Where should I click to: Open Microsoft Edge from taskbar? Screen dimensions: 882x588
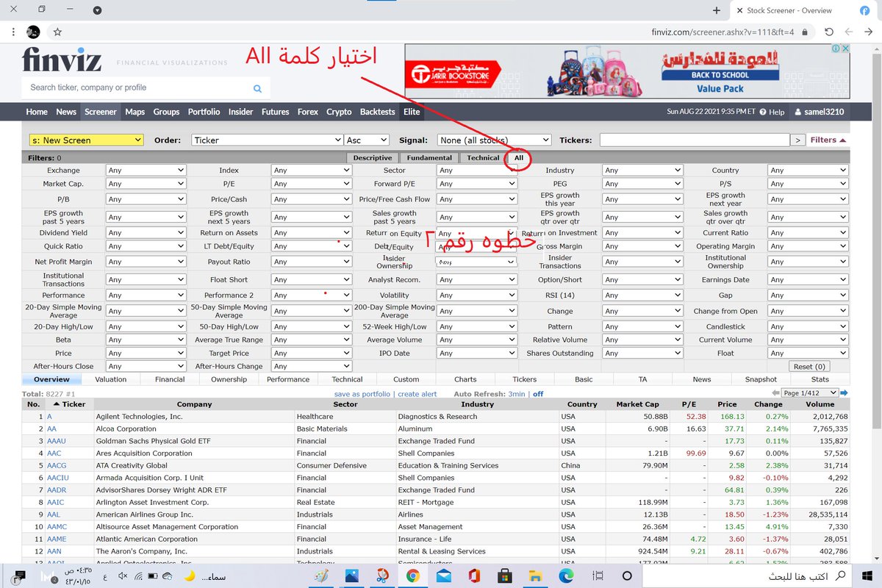point(566,576)
